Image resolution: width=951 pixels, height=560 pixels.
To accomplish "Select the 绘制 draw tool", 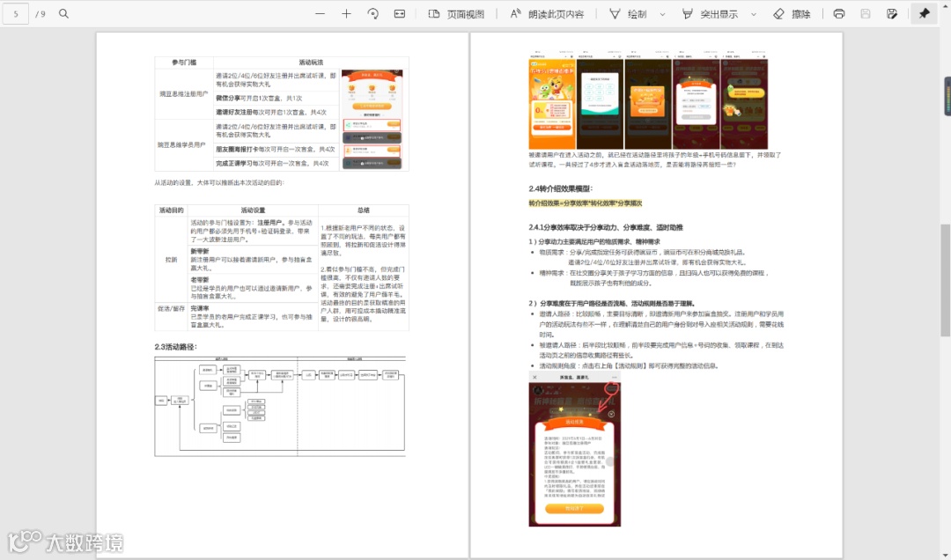I will [629, 13].
